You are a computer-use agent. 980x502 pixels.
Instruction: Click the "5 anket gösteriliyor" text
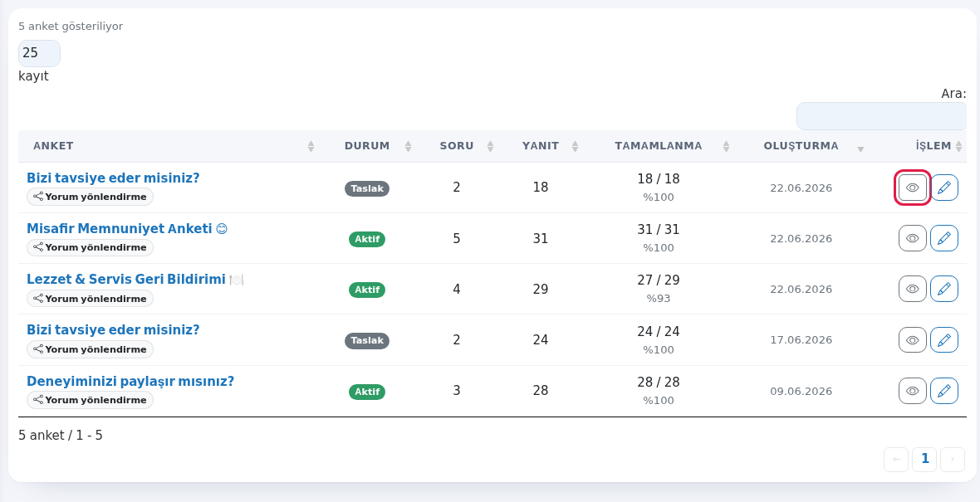tap(71, 27)
